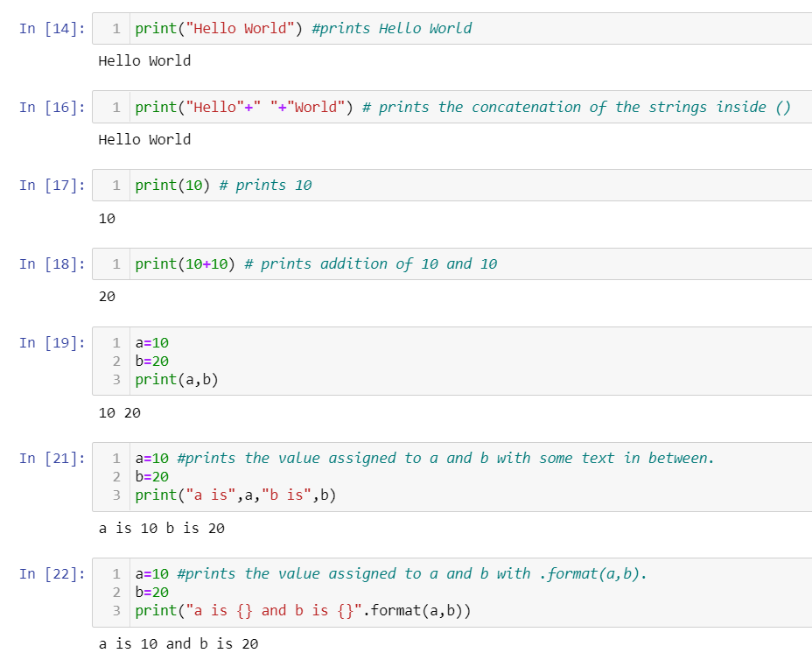The width and height of the screenshot is (812, 660).
Task: Select the 'In [19]:' prompt label
Action: (52, 343)
